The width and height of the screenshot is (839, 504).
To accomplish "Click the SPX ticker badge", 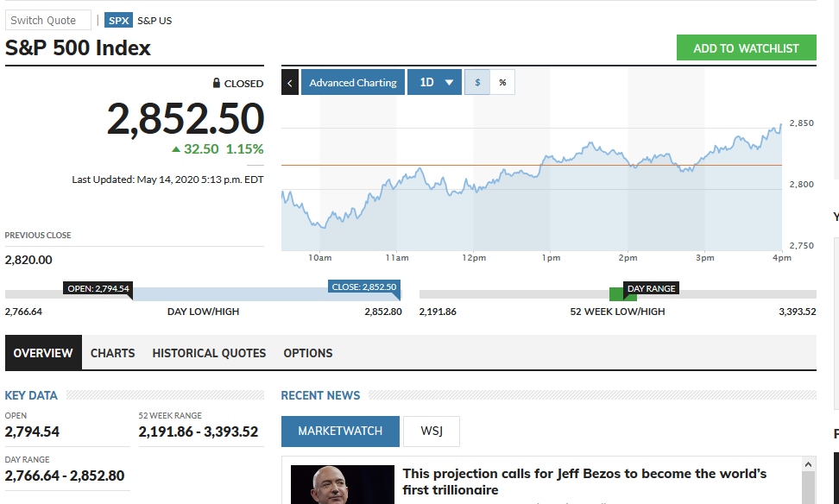I will point(118,21).
